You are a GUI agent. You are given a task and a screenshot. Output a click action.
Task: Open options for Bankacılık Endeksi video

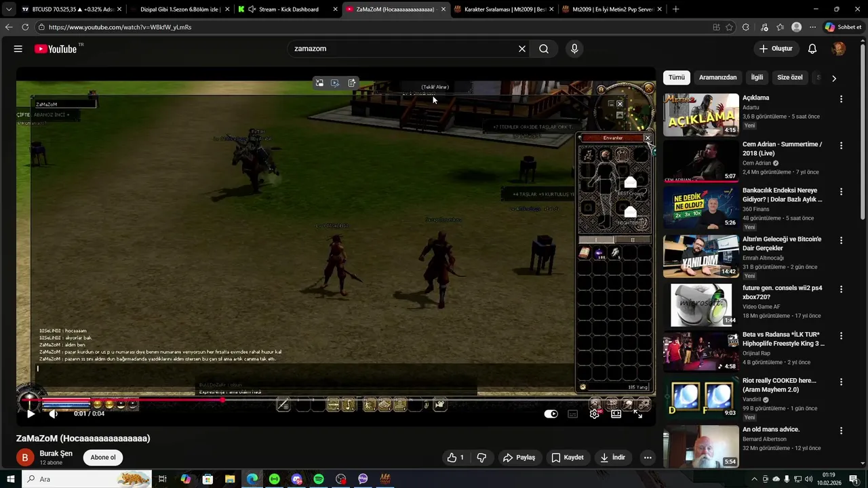(841, 192)
